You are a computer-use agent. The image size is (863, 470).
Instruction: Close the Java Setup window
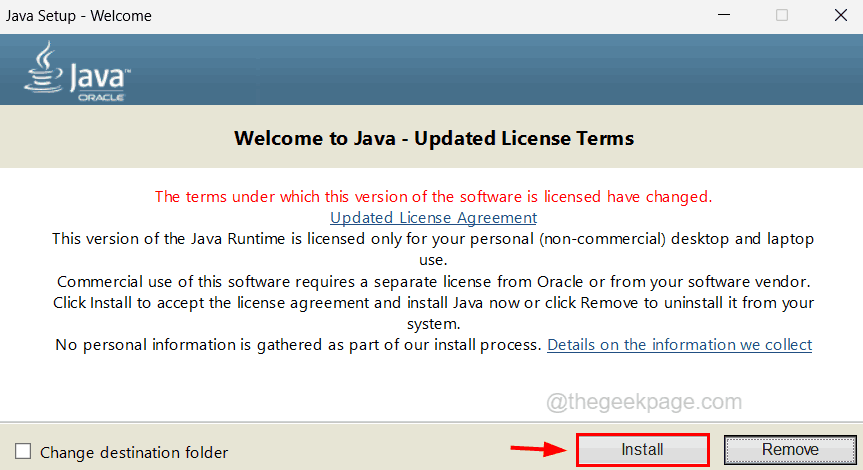pos(840,15)
